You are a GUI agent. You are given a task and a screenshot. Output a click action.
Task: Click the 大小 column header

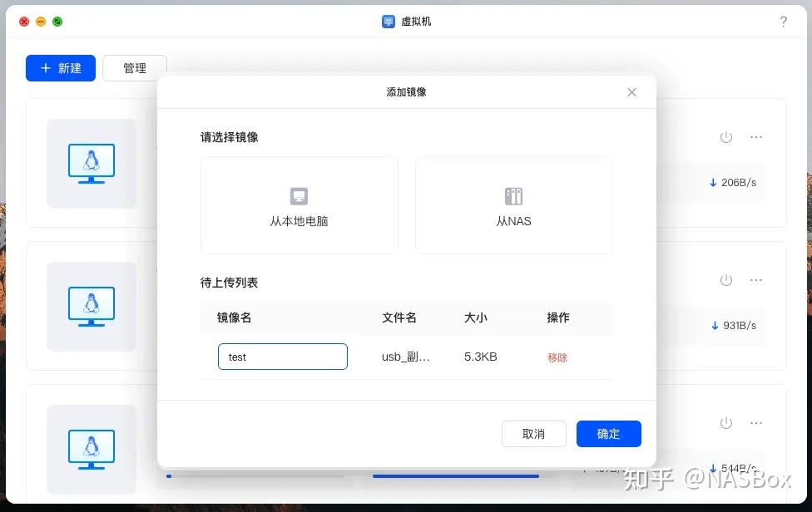click(476, 318)
